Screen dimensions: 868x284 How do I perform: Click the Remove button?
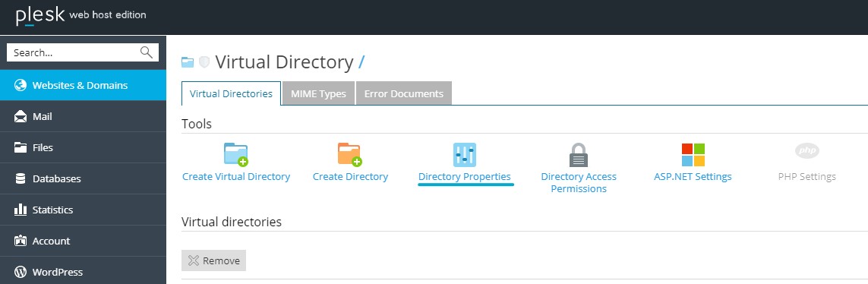[213, 260]
